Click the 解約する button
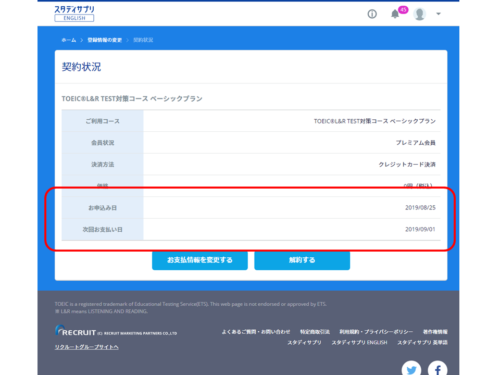This screenshot has height=375, width=500. click(x=302, y=260)
